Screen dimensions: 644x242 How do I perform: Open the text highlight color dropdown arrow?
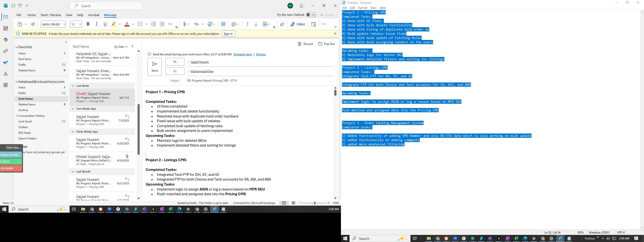coord(120,24)
